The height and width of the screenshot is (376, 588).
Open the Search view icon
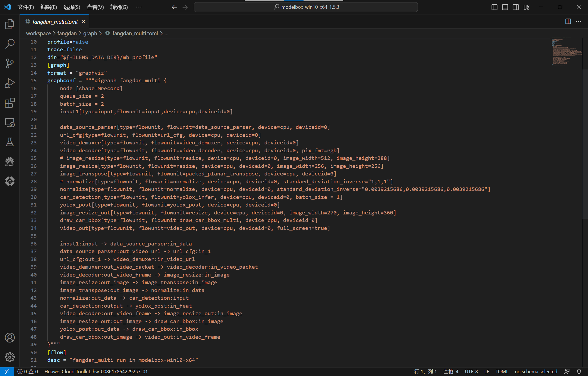point(10,44)
